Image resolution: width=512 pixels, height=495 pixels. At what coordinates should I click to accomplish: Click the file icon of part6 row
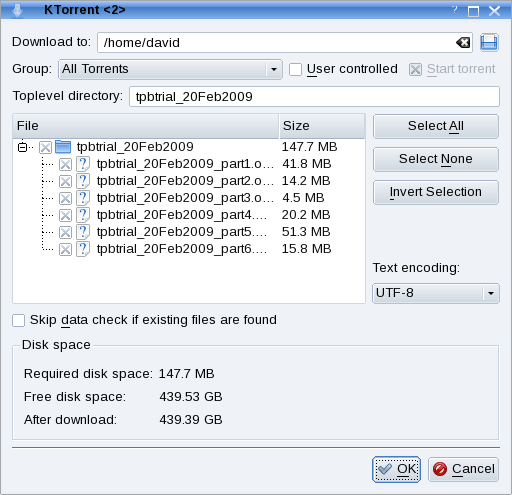click(x=83, y=249)
